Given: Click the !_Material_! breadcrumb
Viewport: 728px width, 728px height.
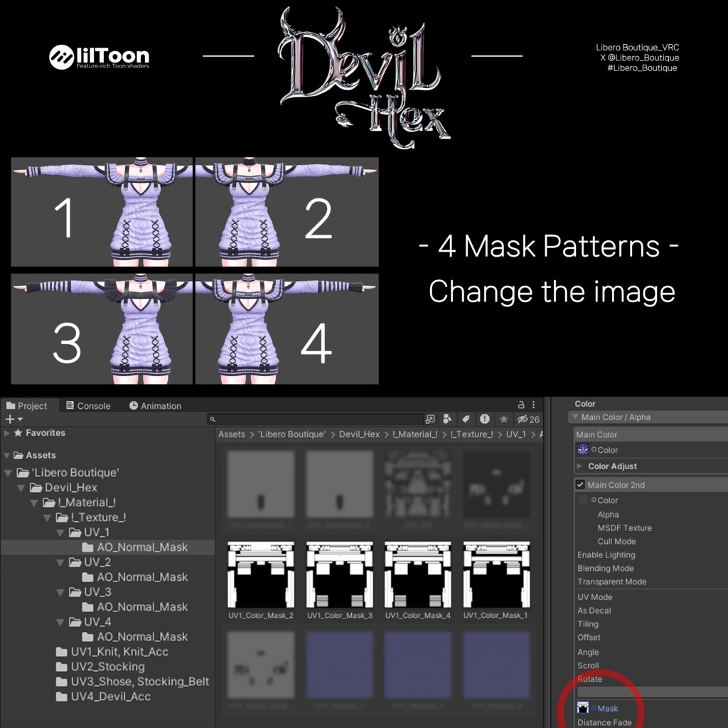Looking at the screenshot, I should [x=414, y=434].
